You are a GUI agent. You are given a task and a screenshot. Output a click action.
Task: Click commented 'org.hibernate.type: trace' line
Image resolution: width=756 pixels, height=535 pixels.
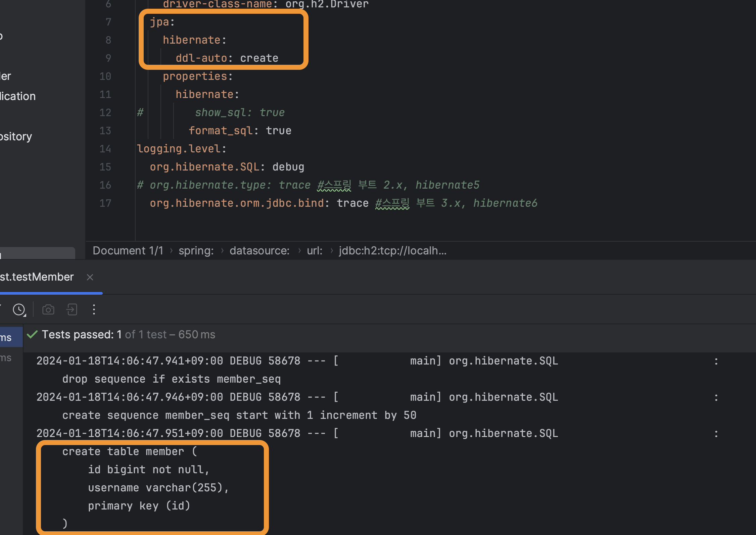click(x=230, y=185)
